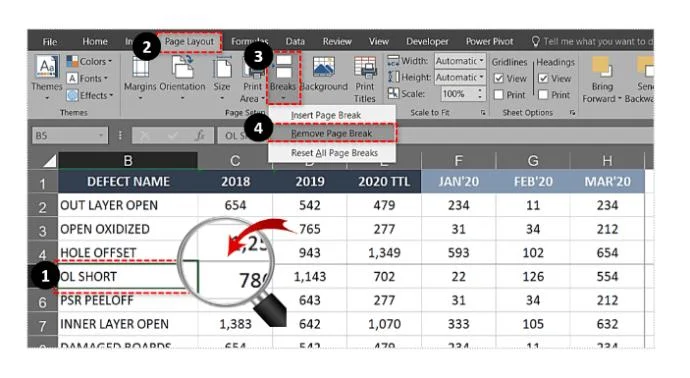Image resolution: width=690 pixels, height=378 pixels.
Task: Open the Name Box dropdown arrow
Action: 102,136
